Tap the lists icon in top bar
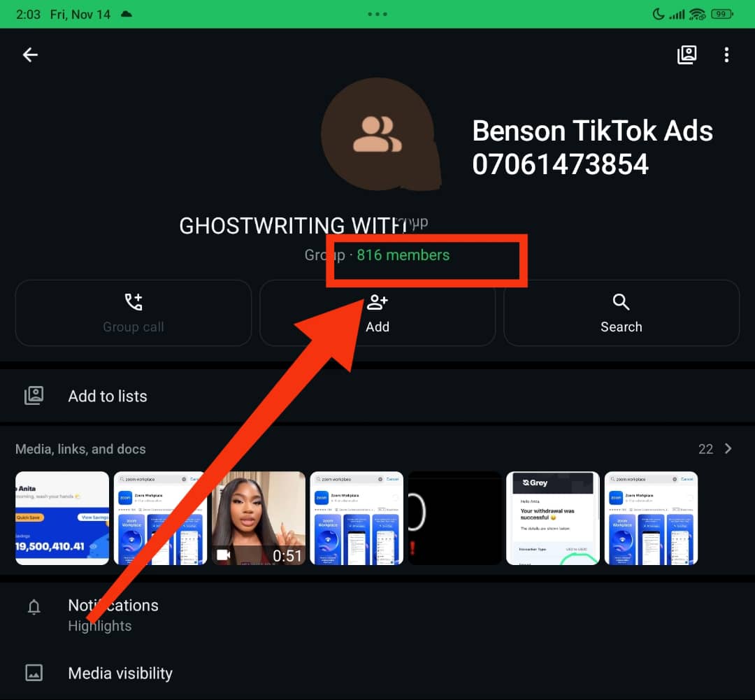This screenshot has width=755, height=700. point(686,55)
